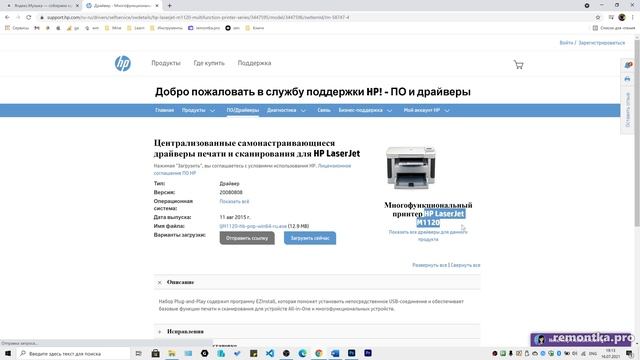Click the LaserJet M1120 printer image

[411, 167]
